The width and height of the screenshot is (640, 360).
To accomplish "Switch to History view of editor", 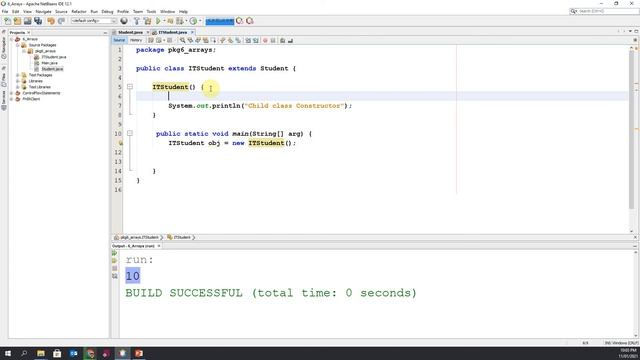I will coord(136,40).
